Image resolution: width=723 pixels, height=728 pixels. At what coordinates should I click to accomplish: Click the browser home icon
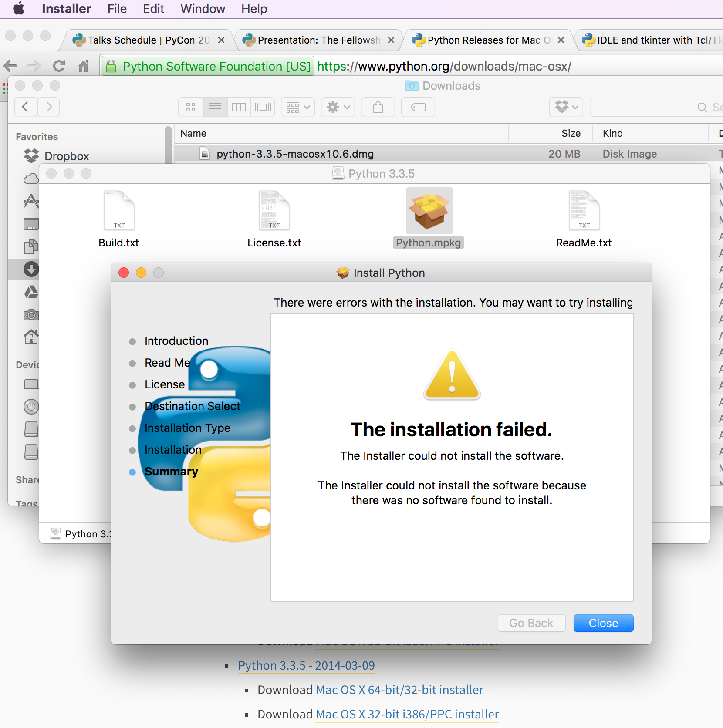pyautogui.click(x=83, y=66)
